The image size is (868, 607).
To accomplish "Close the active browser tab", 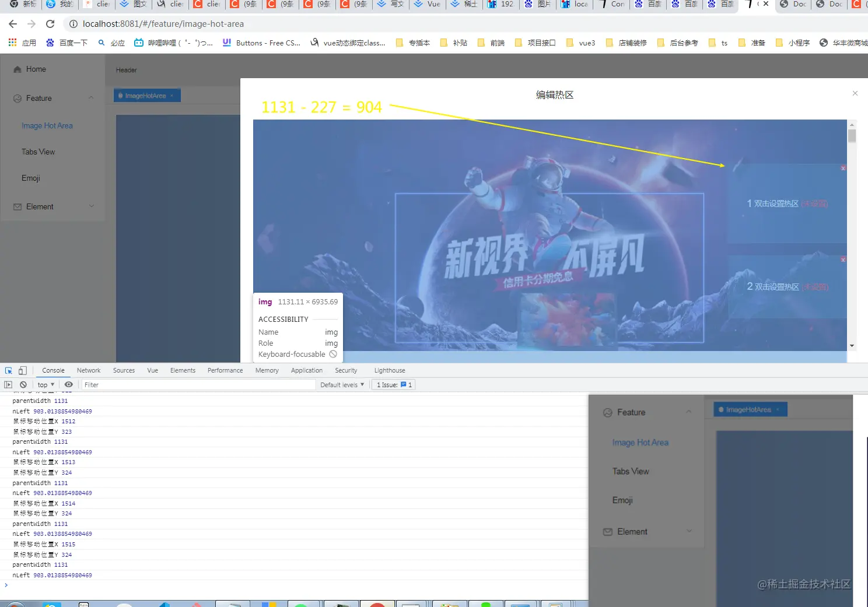I will coord(766,3).
